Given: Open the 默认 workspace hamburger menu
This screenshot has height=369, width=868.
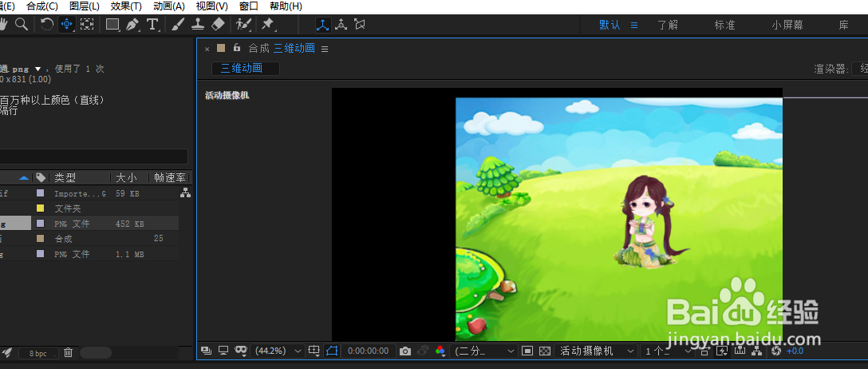Looking at the screenshot, I should pyautogui.click(x=634, y=25).
